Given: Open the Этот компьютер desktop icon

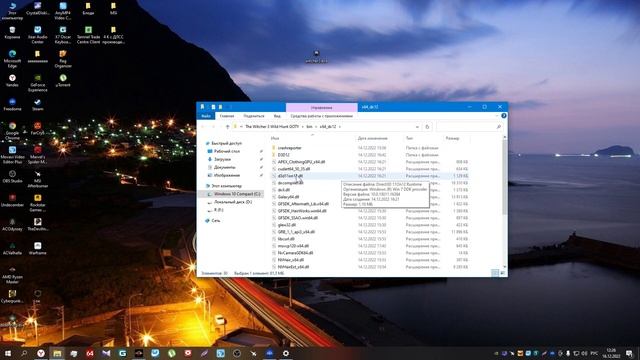Looking at the screenshot, I should coord(12,11).
